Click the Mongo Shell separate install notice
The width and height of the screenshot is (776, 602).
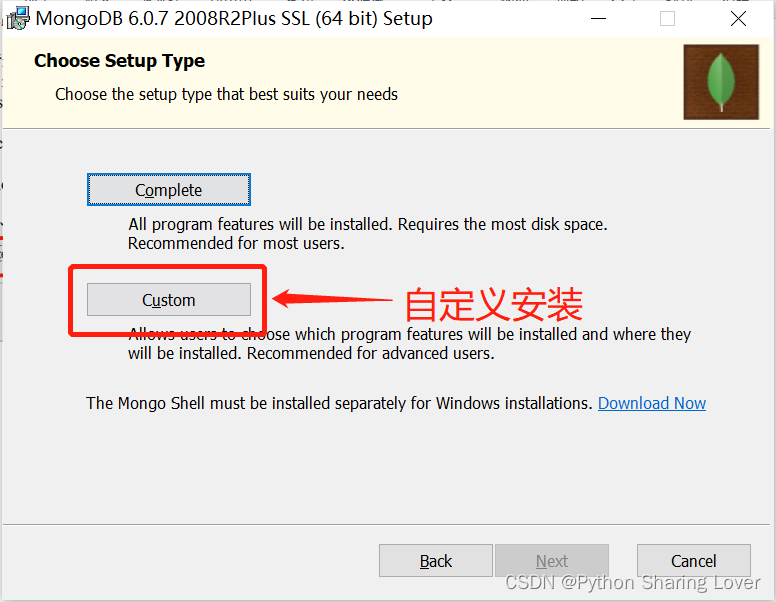pyautogui.click(x=340, y=403)
